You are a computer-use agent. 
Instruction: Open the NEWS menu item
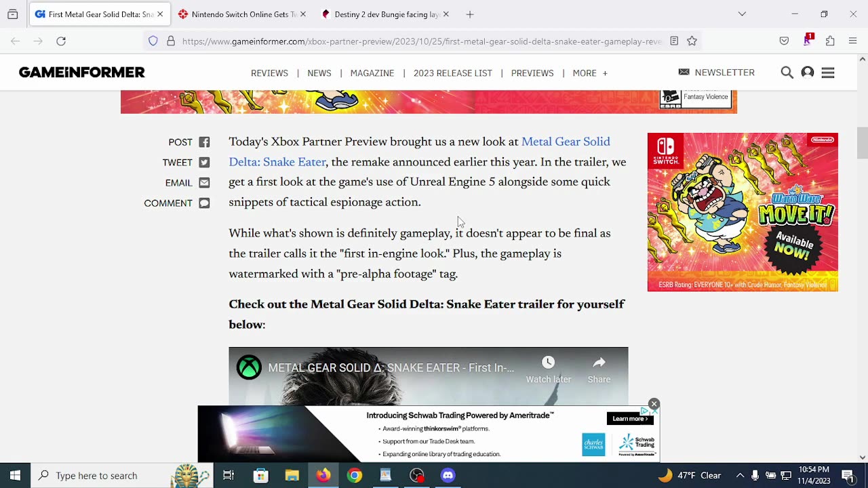pyautogui.click(x=319, y=73)
